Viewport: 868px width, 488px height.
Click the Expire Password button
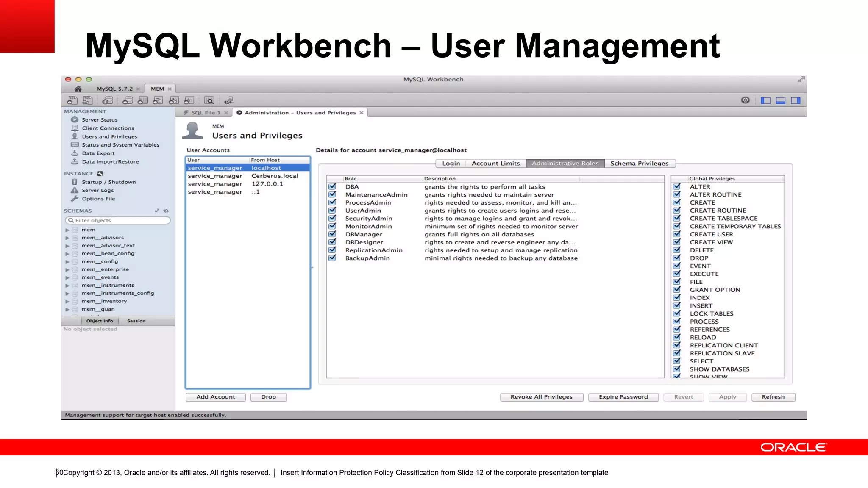623,397
